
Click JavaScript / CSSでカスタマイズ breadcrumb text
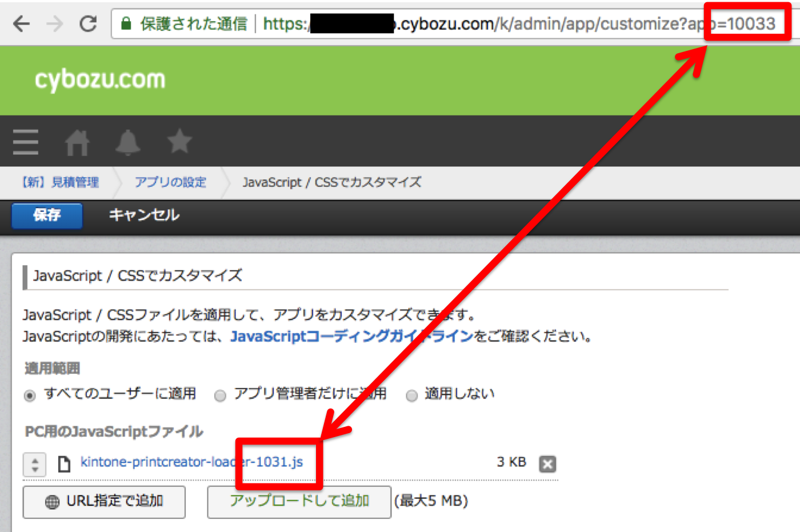click(x=332, y=182)
